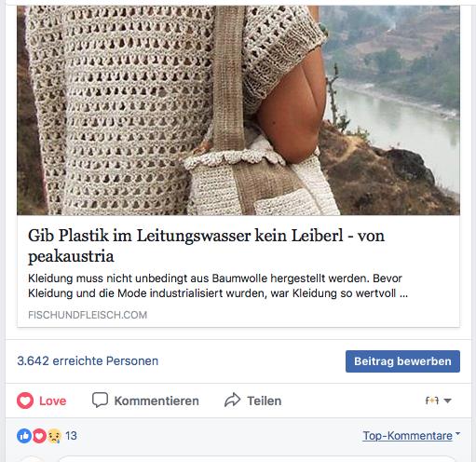476x462 pixels.
Task: Click the sad face reaction icon
Action: (x=54, y=436)
